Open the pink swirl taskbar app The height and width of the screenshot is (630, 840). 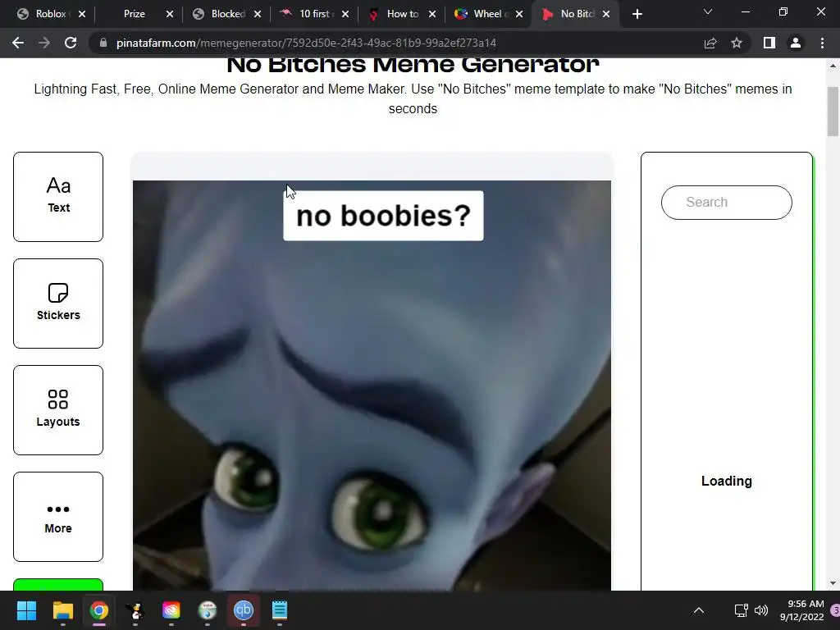click(x=171, y=610)
